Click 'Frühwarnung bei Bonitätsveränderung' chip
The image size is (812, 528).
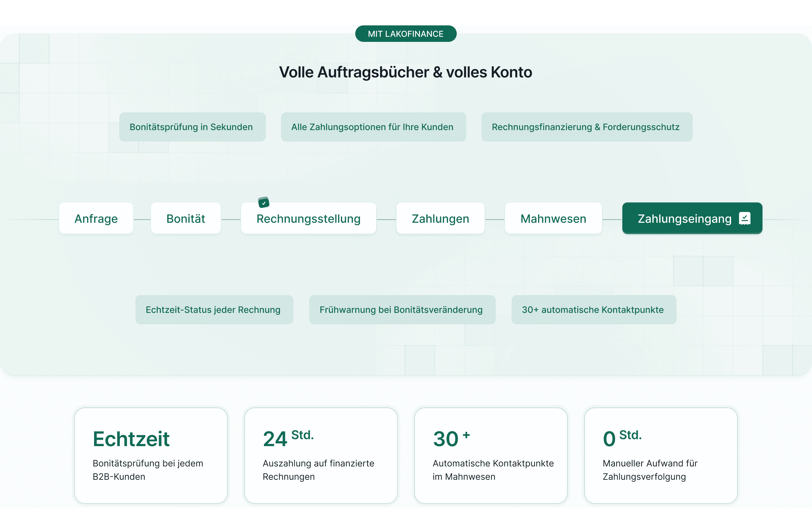coord(402,309)
